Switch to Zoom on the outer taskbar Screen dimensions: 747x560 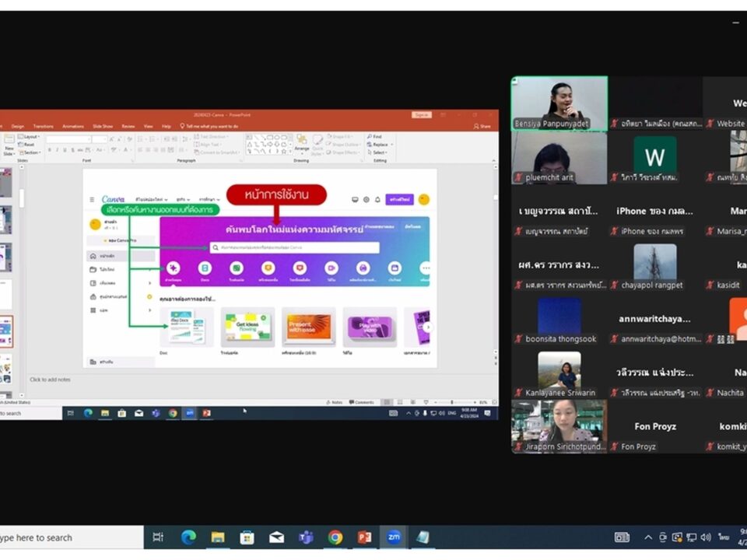point(394,537)
